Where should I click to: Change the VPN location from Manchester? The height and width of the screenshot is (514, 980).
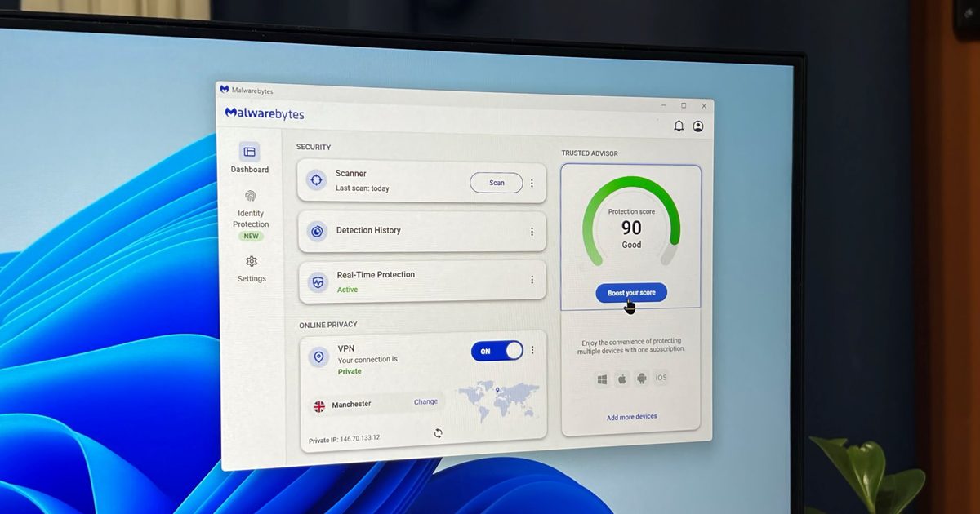tap(425, 401)
